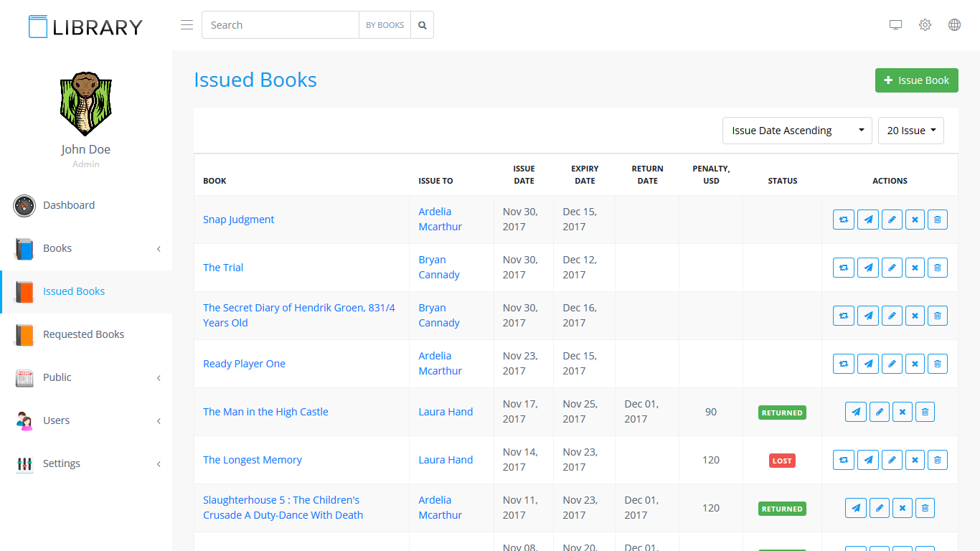Toggle sidebar with the hamburger menu icon

tap(187, 25)
